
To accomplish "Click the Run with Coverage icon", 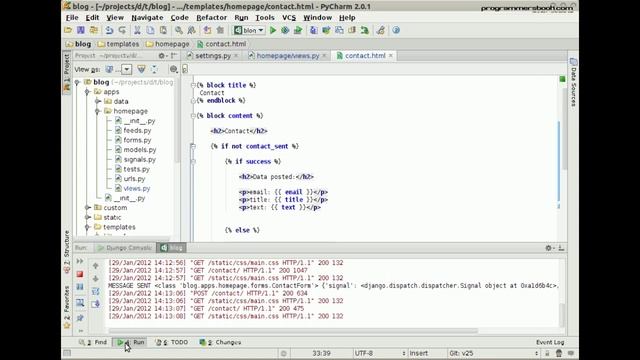I will [x=298, y=30].
